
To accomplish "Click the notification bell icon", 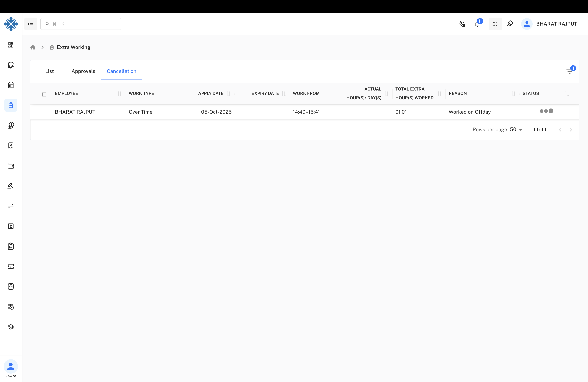I will tap(477, 24).
